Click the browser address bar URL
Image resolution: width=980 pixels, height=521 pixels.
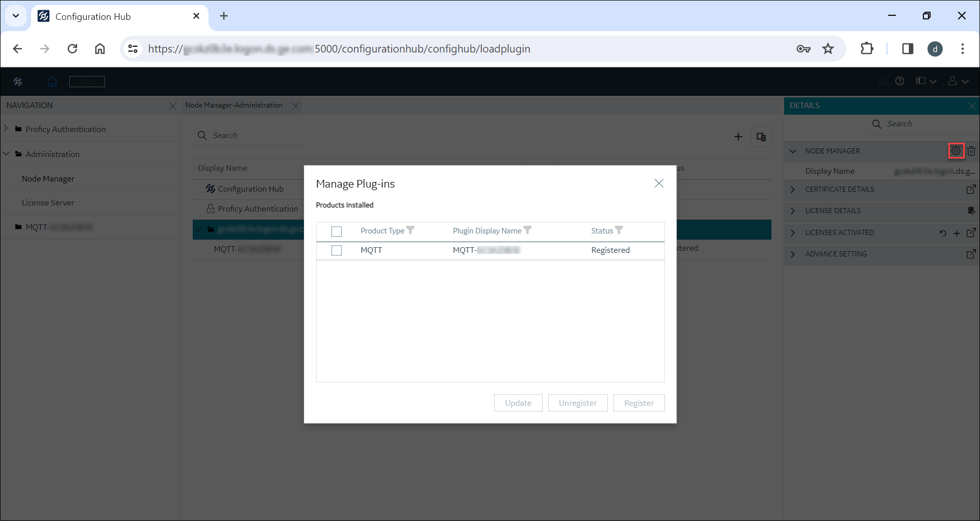pyautogui.click(x=339, y=48)
